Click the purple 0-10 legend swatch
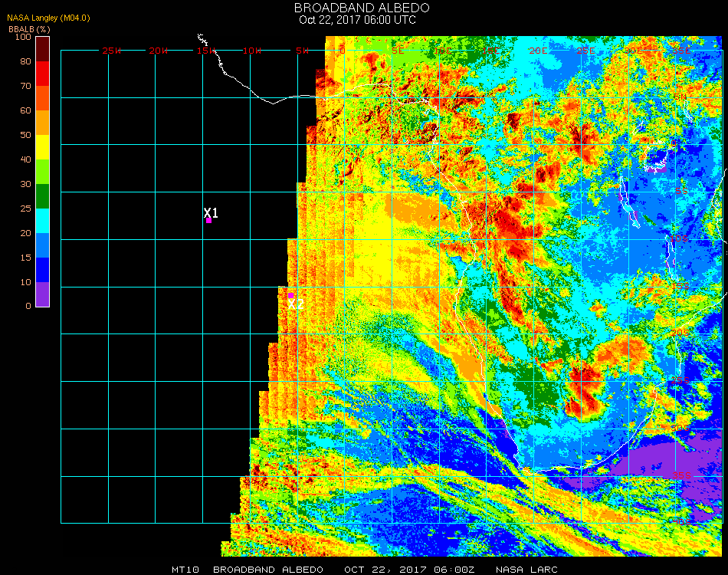Screen dimensions: 728x575 (42, 294)
